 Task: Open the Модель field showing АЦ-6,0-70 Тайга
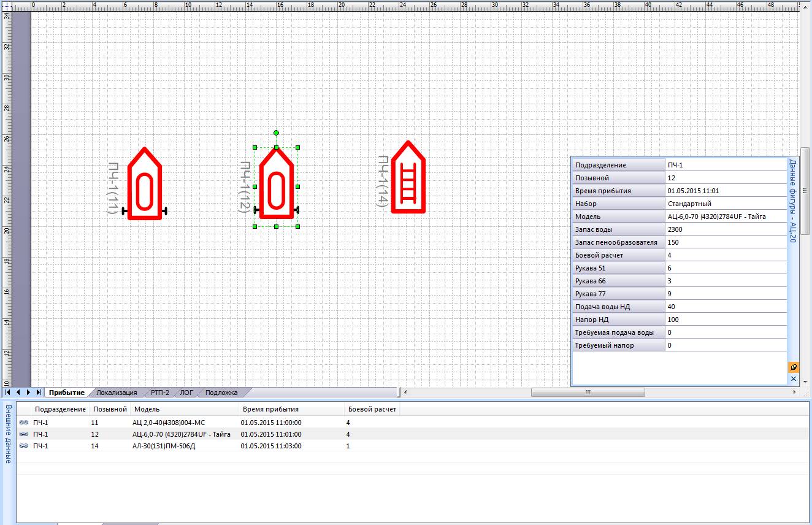point(726,217)
